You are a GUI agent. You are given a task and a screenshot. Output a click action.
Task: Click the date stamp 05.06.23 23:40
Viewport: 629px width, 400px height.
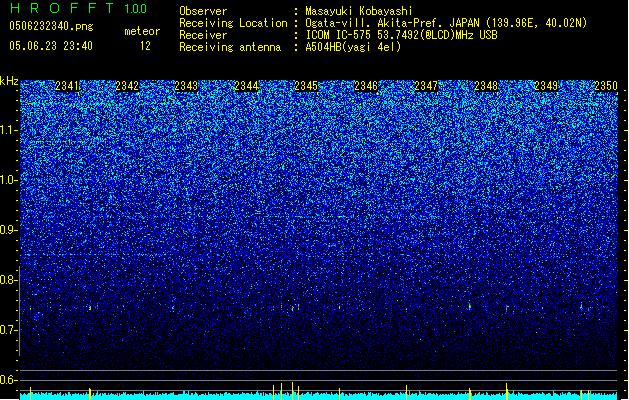(x=51, y=46)
